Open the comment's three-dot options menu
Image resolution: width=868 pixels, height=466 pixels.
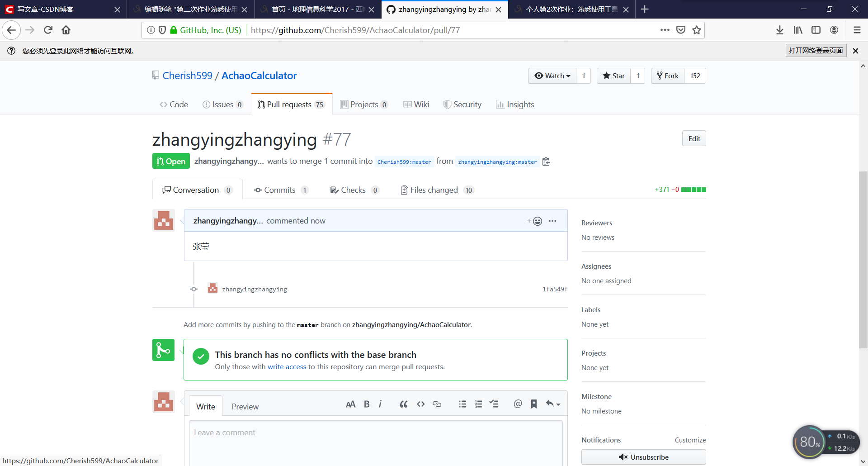coord(552,221)
